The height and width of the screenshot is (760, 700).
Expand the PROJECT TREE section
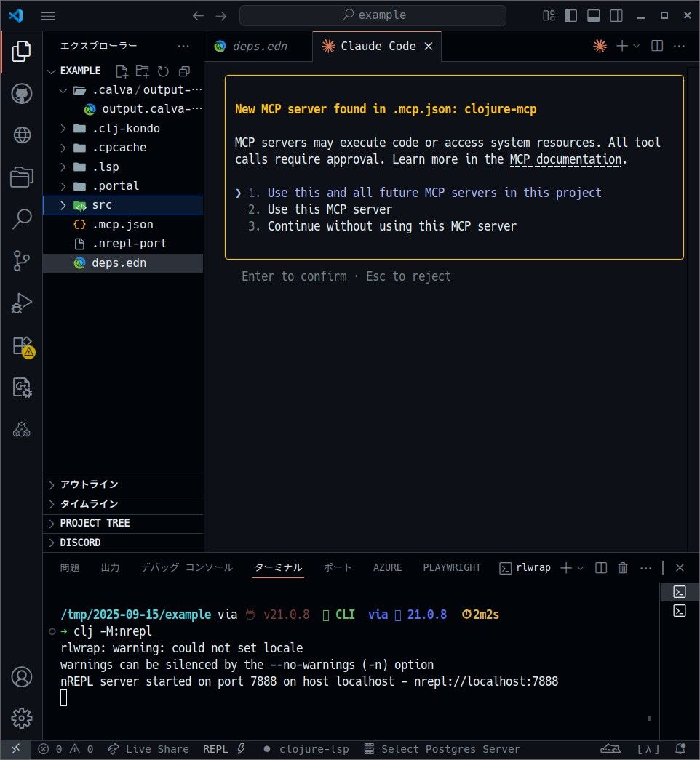[x=123, y=524]
